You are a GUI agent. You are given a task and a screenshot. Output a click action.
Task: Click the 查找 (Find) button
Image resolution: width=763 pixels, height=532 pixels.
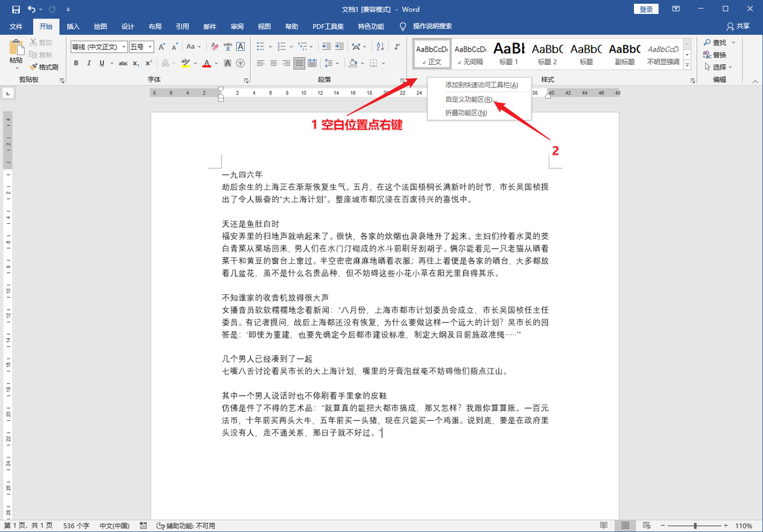[x=719, y=43]
